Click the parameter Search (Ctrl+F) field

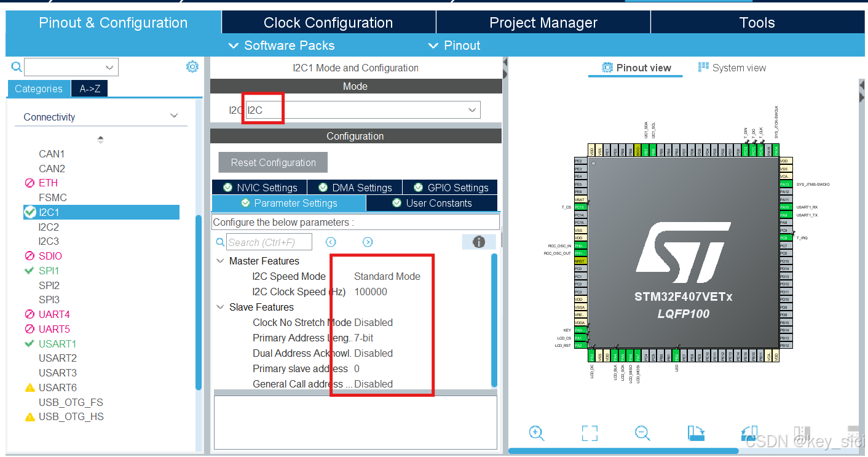(x=269, y=242)
